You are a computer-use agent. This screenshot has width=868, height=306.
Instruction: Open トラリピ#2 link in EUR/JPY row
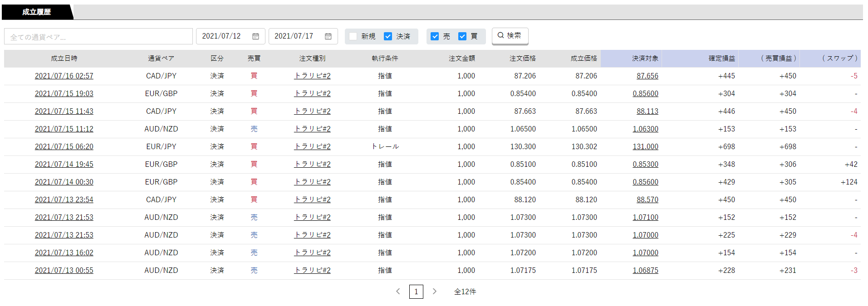coord(312,146)
